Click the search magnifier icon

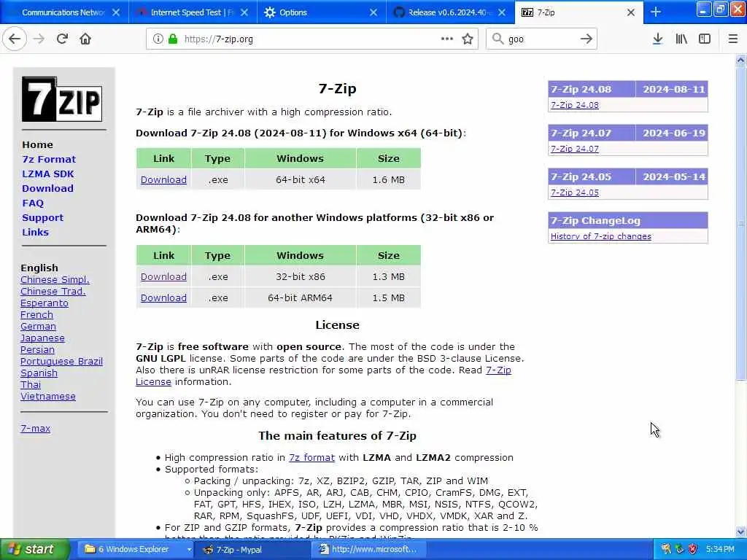(498, 39)
